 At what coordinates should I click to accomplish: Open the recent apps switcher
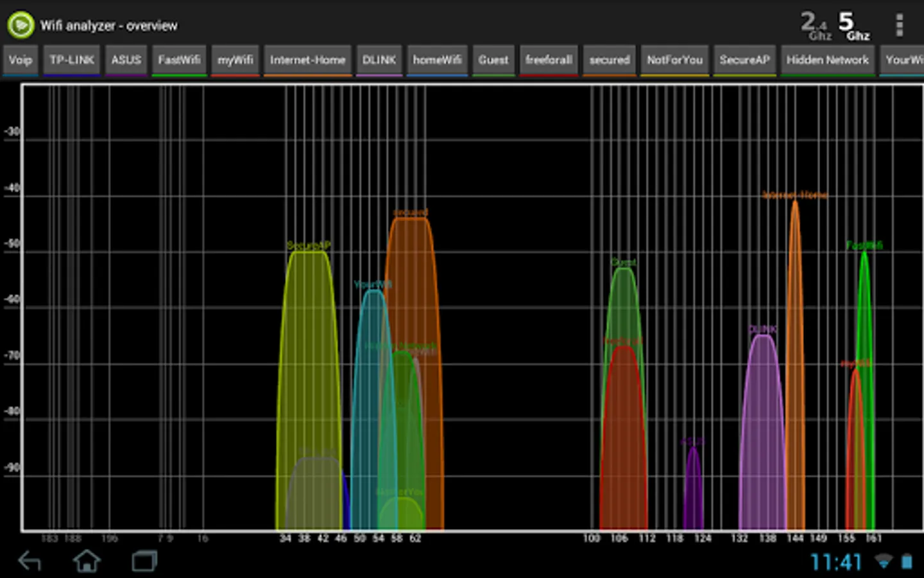coord(144,561)
